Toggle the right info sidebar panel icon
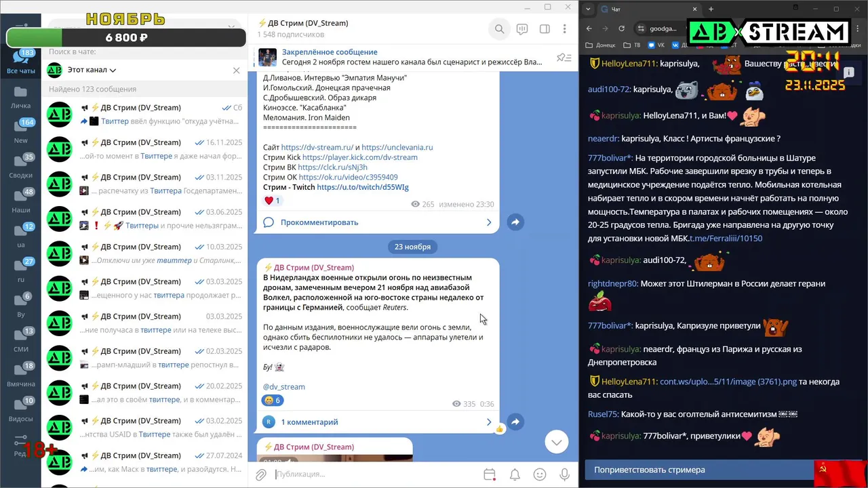 point(545,29)
